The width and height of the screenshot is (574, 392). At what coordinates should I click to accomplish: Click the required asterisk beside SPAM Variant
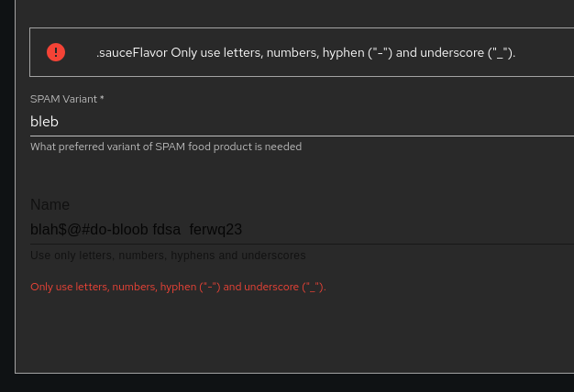coord(102,99)
